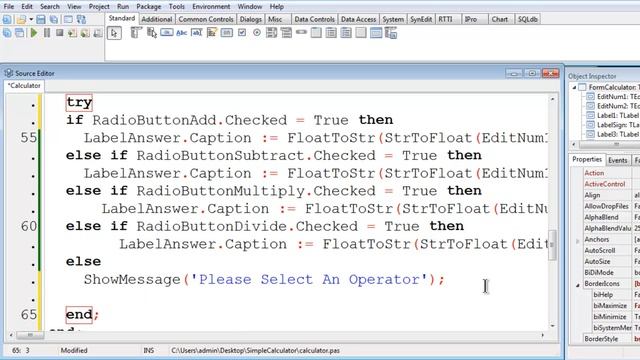640x360 pixels.
Task: Collapse the FormCalculator tree node
Action: click(x=574, y=87)
